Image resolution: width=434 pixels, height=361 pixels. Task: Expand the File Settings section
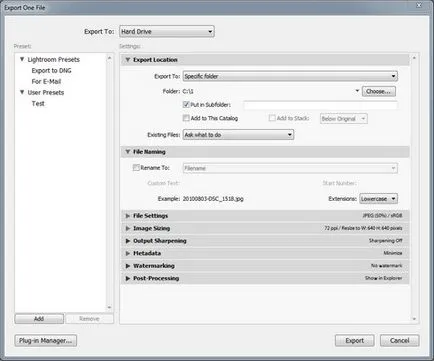tap(127, 216)
